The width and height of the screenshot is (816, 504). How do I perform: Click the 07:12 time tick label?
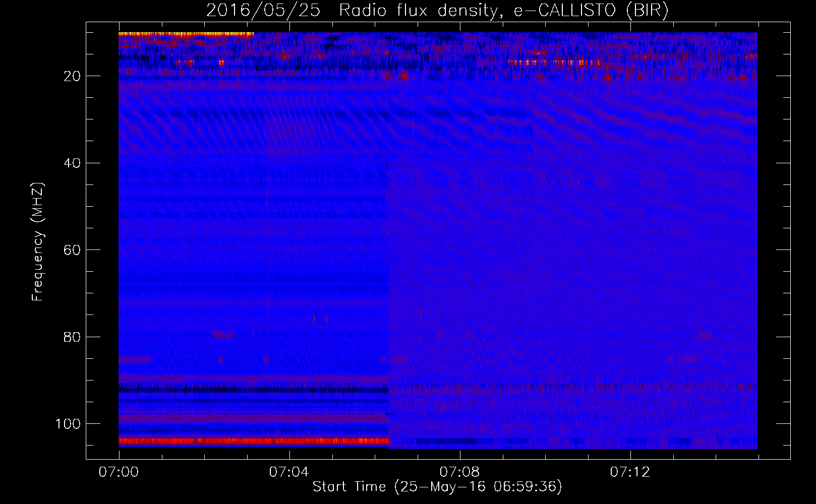pos(630,472)
